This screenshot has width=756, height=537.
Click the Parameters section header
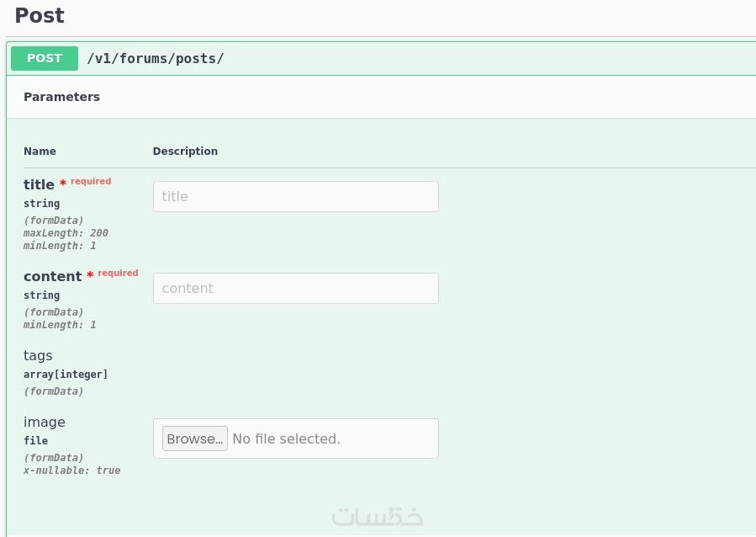tap(61, 97)
